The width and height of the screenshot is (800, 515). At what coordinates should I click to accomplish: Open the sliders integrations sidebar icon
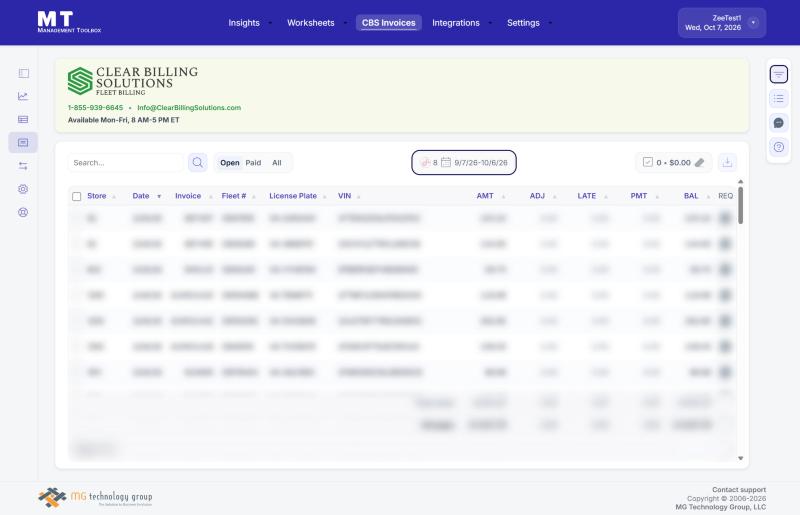(x=23, y=166)
